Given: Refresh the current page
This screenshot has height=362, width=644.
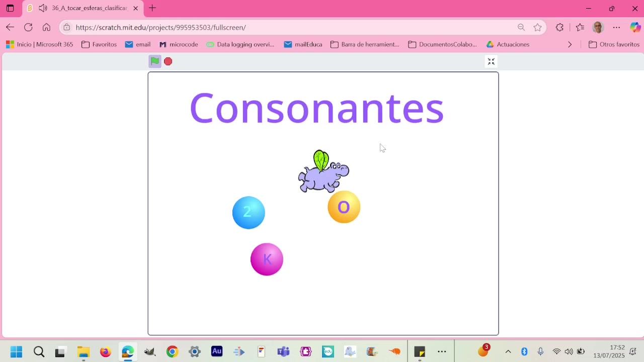Looking at the screenshot, I should pos(28,27).
